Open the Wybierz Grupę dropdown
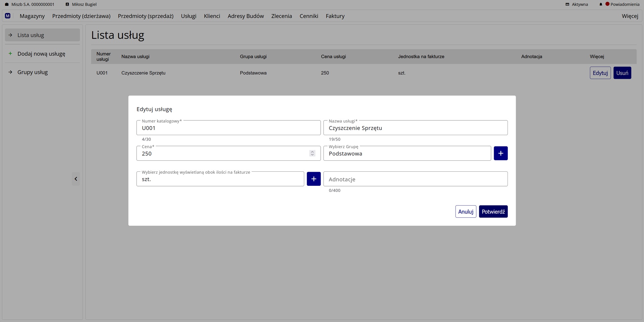The image size is (644, 322). point(407,154)
